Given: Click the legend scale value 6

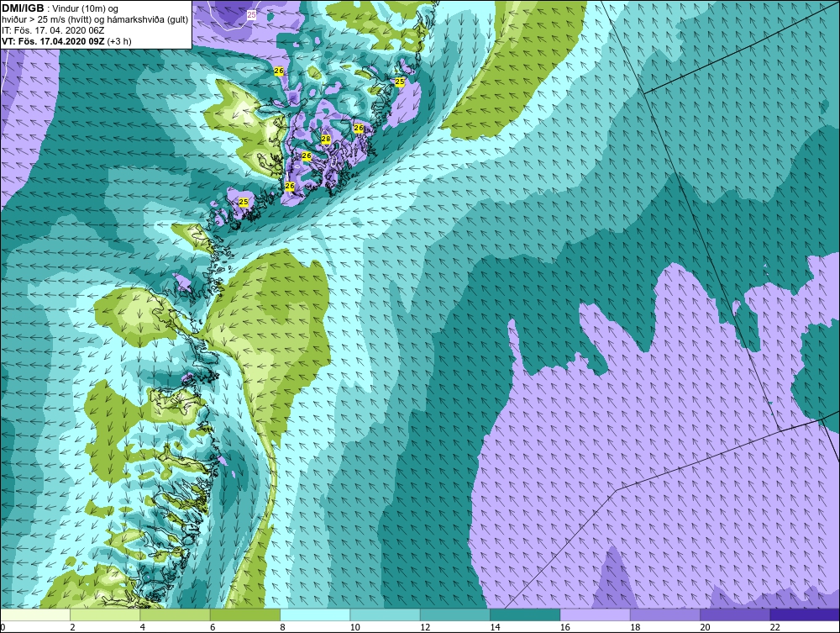Looking at the screenshot, I should pos(213,627).
